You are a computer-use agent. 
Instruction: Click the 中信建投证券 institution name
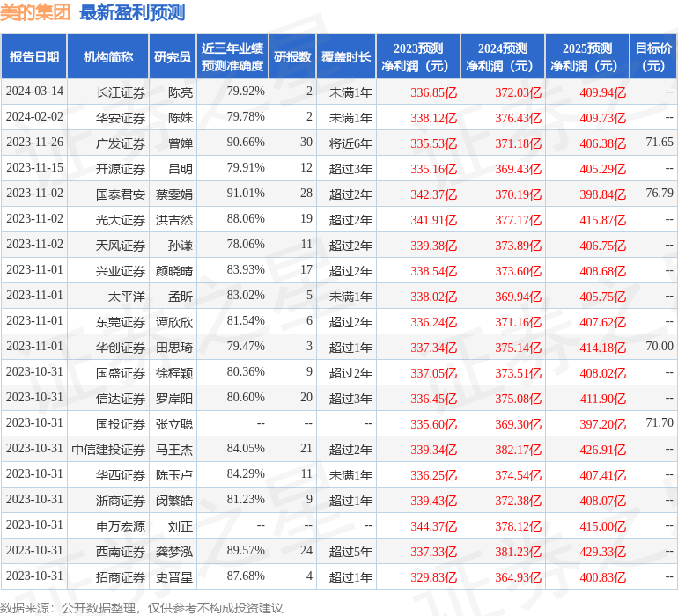point(108,450)
